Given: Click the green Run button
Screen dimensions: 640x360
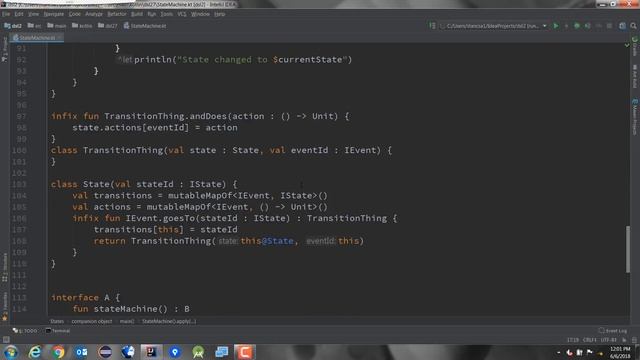Looking at the screenshot, I should coord(556,26).
